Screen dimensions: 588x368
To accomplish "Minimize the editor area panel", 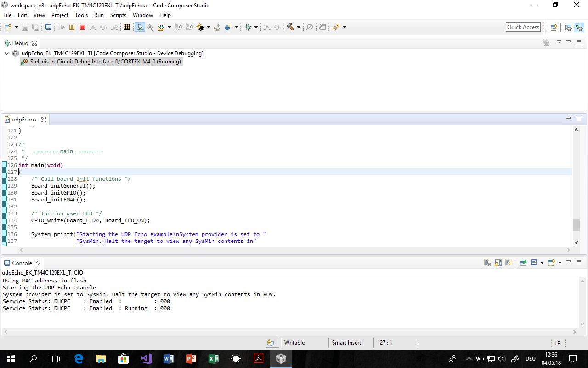I will pos(568,119).
